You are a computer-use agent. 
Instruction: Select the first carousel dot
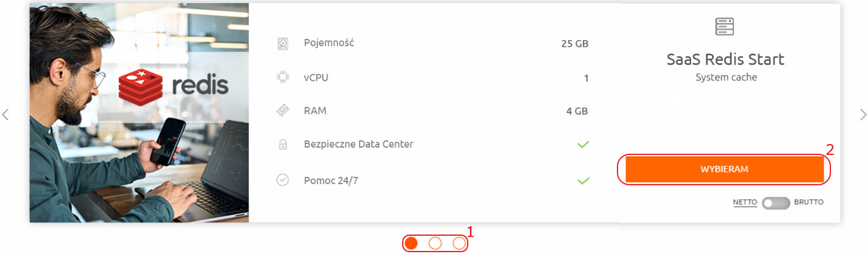(x=411, y=243)
